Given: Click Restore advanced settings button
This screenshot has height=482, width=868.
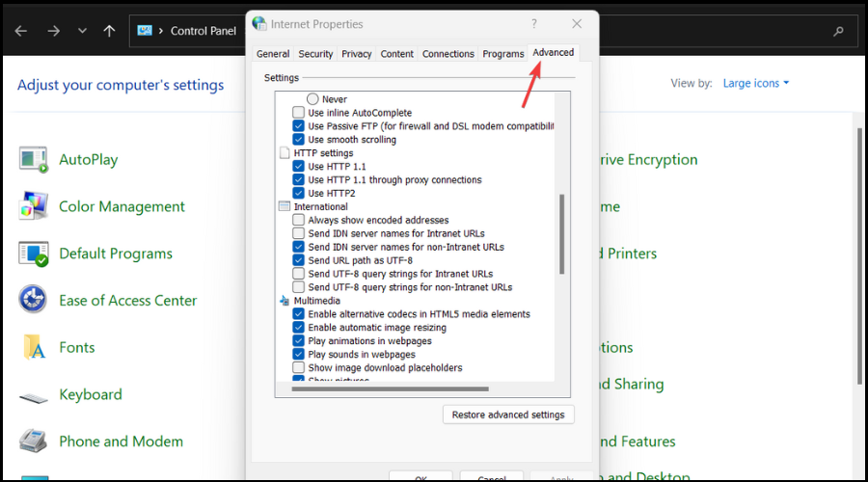Looking at the screenshot, I should point(508,415).
